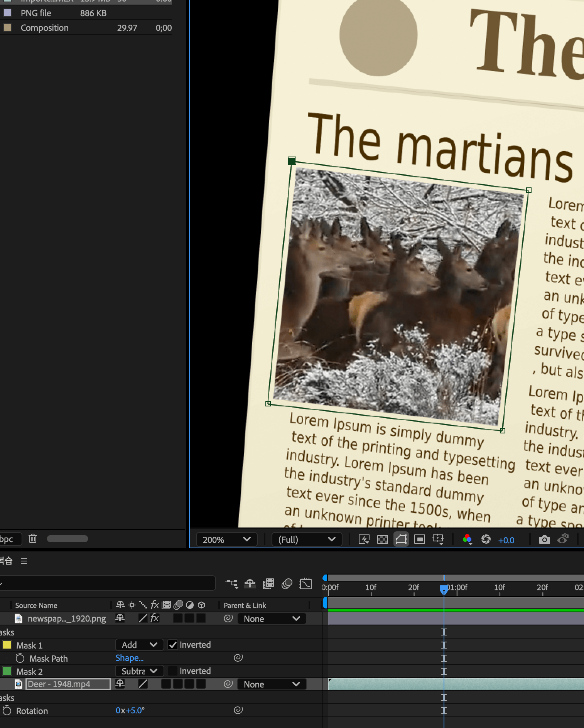Open the Composition Mini-Flowchart
The width and height of the screenshot is (584, 728).
tap(232, 584)
